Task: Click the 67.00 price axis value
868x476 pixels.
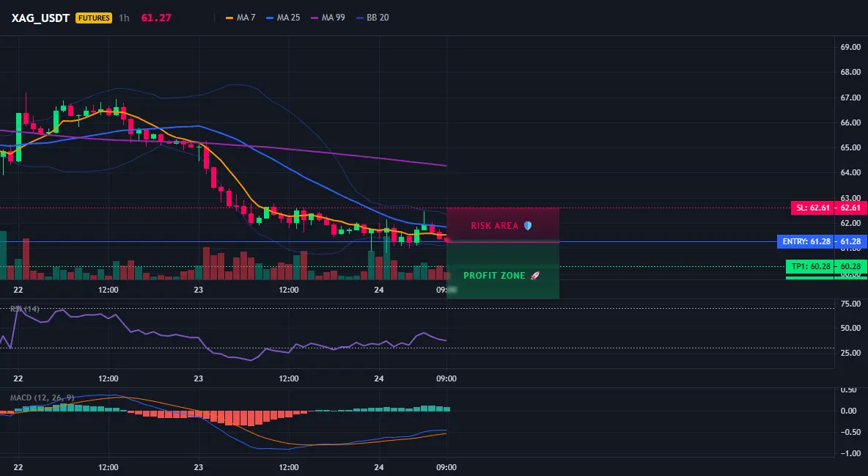Action: [x=850, y=98]
